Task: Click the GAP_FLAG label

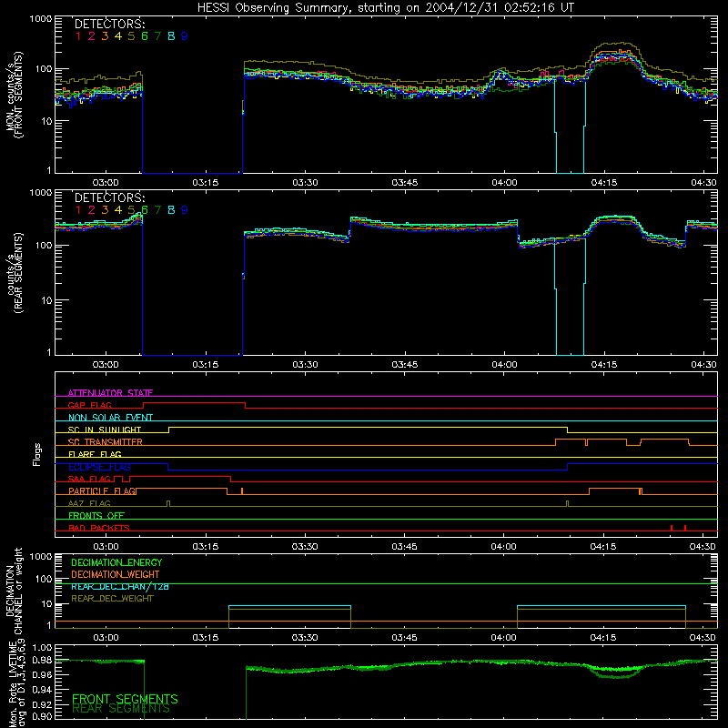Action: coord(90,405)
